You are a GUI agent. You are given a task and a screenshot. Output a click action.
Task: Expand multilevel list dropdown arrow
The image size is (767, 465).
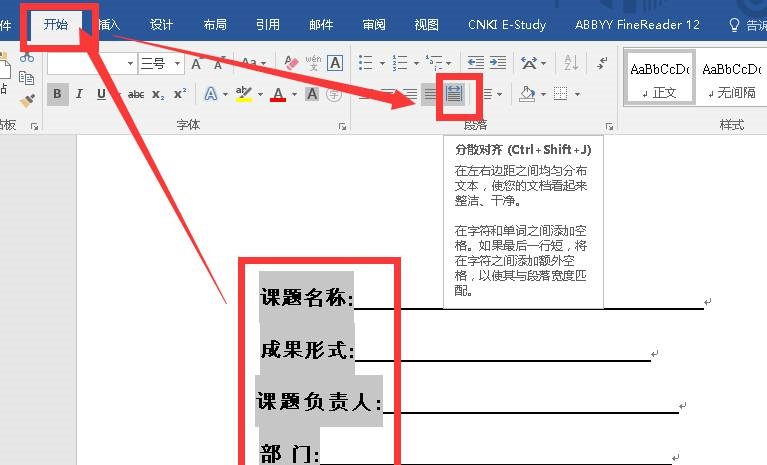pos(449,63)
